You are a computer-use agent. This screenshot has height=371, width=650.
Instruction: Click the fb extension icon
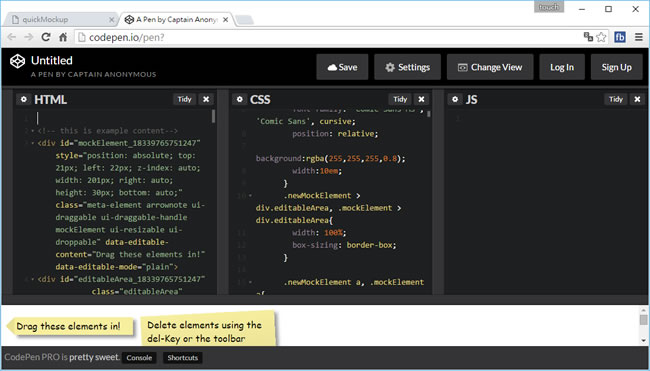[x=620, y=37]
